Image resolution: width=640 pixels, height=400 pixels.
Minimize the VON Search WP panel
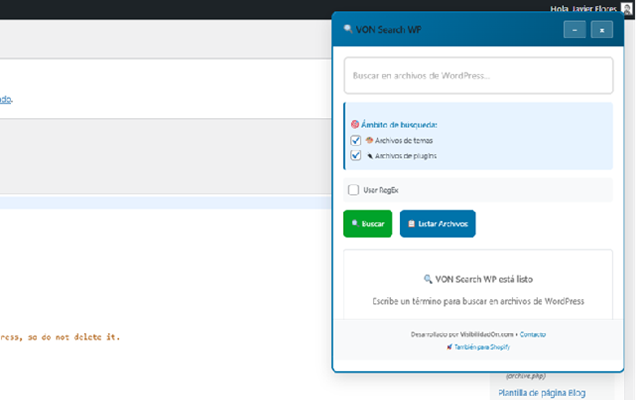(x=574, y=30)
